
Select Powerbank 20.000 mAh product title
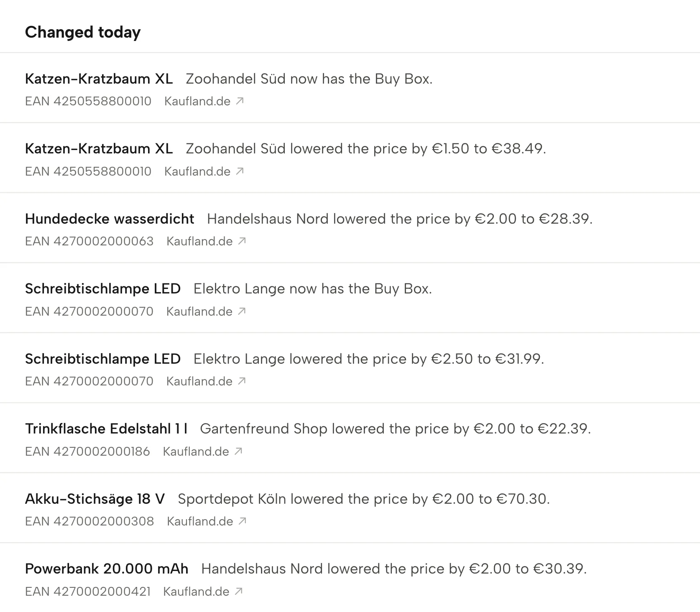pyautogui.click(x=107, y=569)
